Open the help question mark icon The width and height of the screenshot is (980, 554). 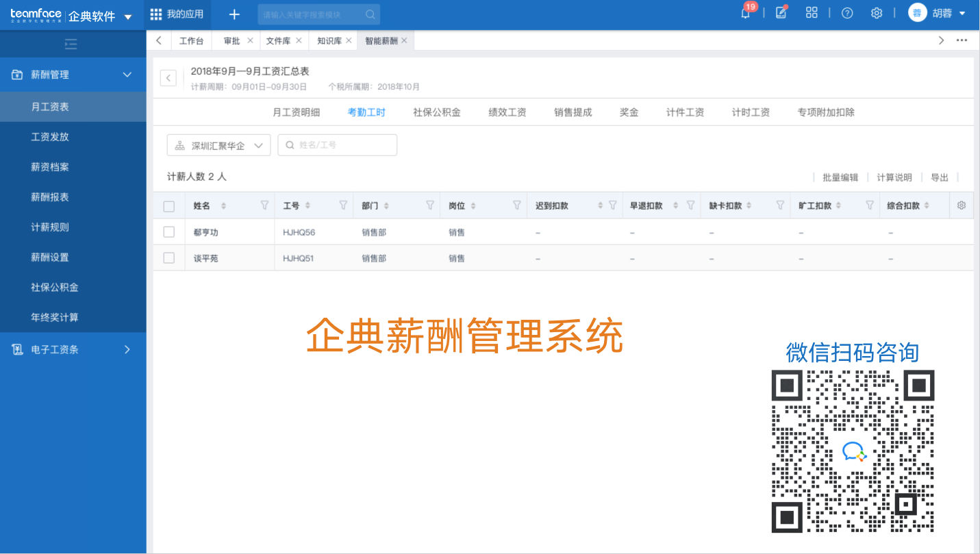(847, 13)
